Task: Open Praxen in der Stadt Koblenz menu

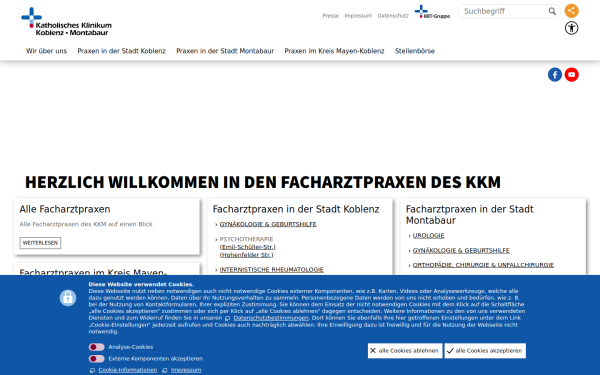Action: click(121, 51)
